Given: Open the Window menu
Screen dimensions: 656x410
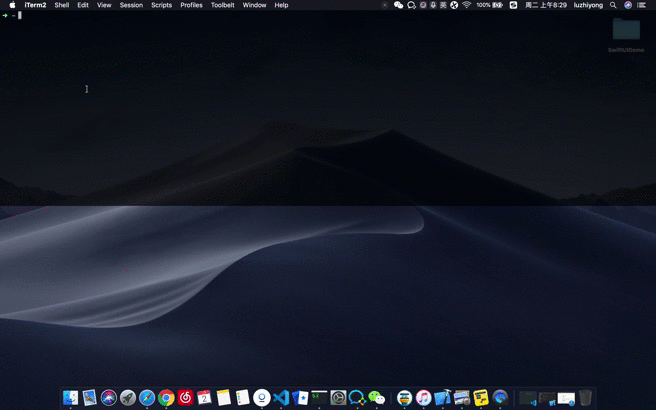Looking at the screenshot, I should tap(254, 5).
